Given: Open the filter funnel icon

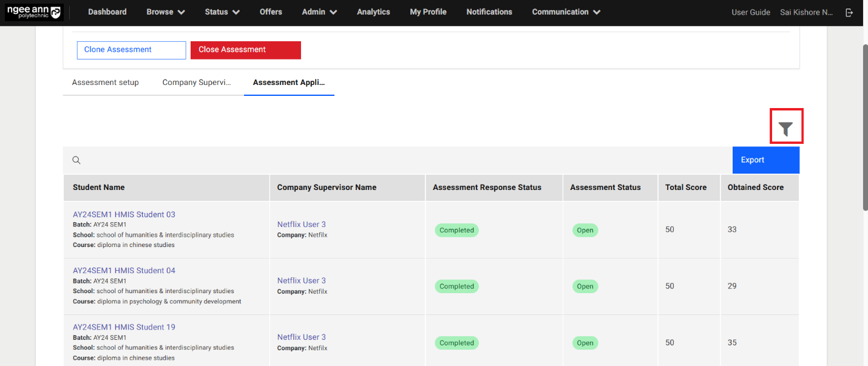Looking at the screenshot, I should (x=786, y=128).
